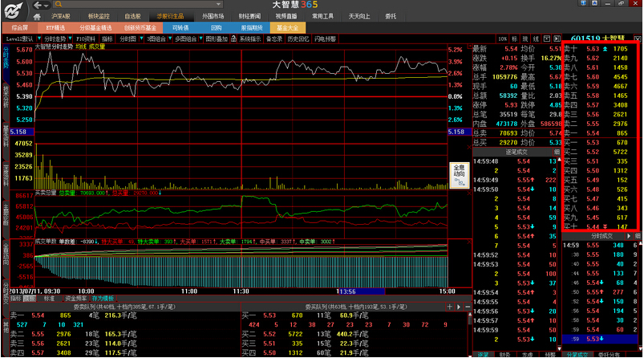Toggle the 标 marker button
This screenshot has height=358, width=644.
514,39
